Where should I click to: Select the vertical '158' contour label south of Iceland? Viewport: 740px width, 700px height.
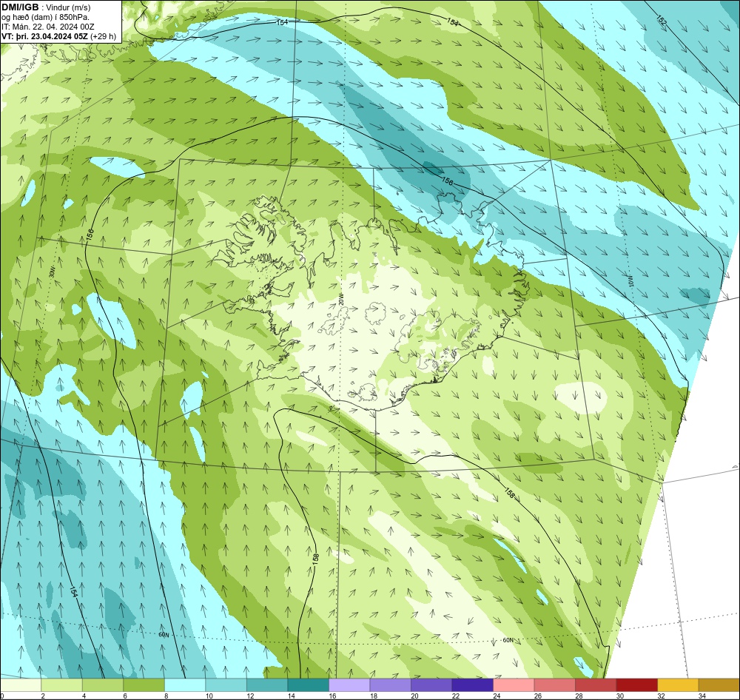click(316, 560)
